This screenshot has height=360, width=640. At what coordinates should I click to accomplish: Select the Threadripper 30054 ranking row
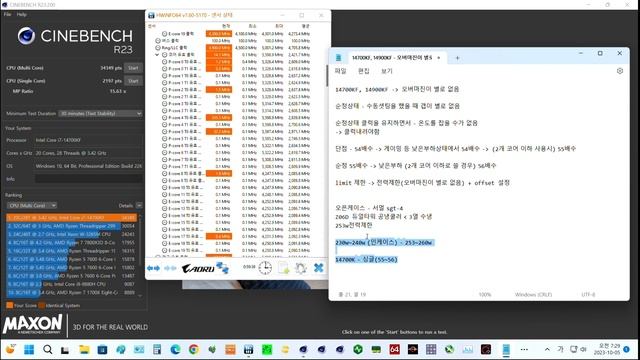[x=71, y=226]
